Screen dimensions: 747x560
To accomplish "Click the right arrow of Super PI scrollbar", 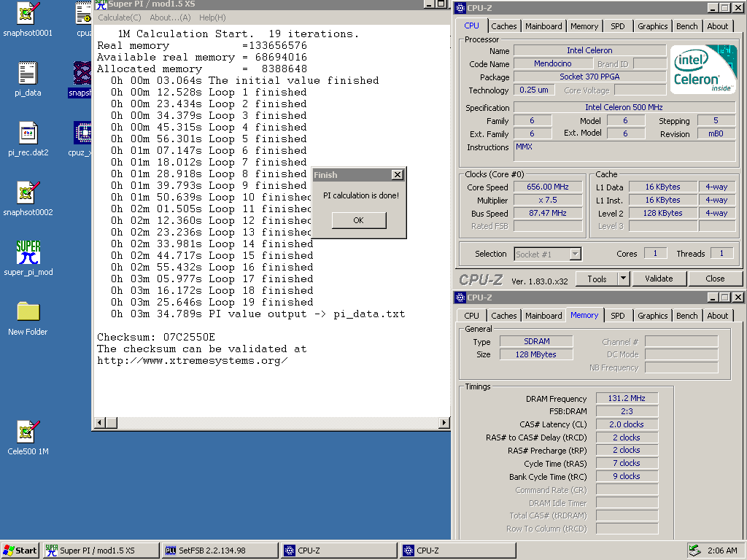I will pos(444,422).
